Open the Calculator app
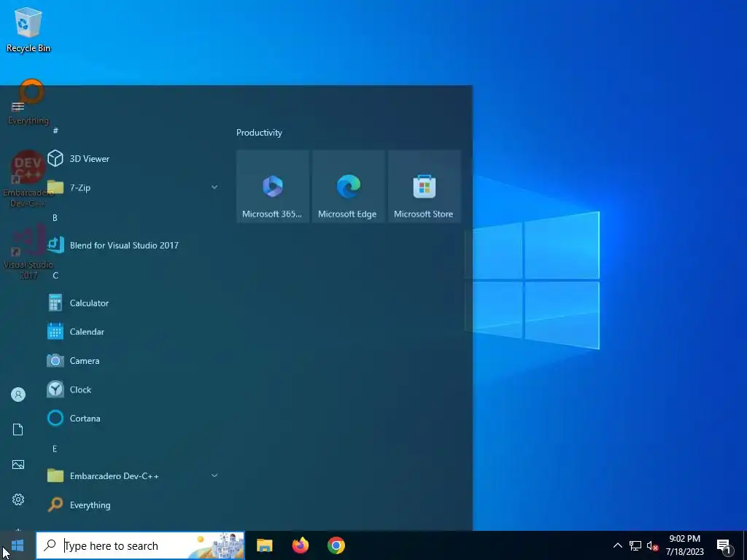The image size is (747, 560). coord(133,303)
